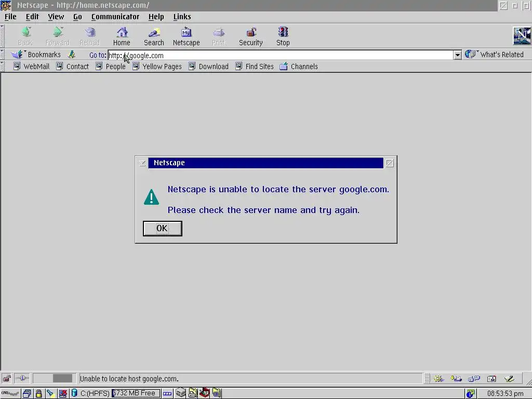Open My Netscape toolbar icon
This screenshot has height=399, width=532.
(187, 36)
